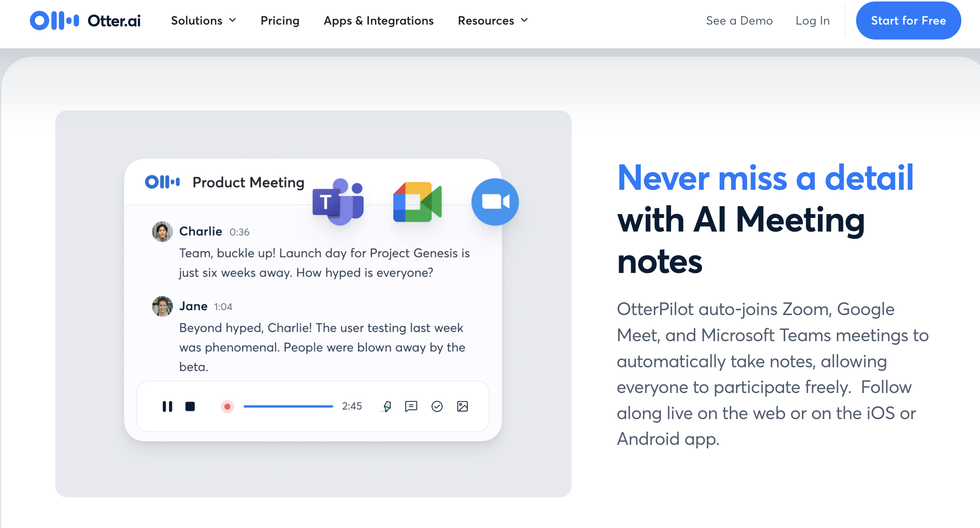This screenshot has height=528, width=980.
Task: Click the speaker name Charlie
Action: (x=200, y=231)
